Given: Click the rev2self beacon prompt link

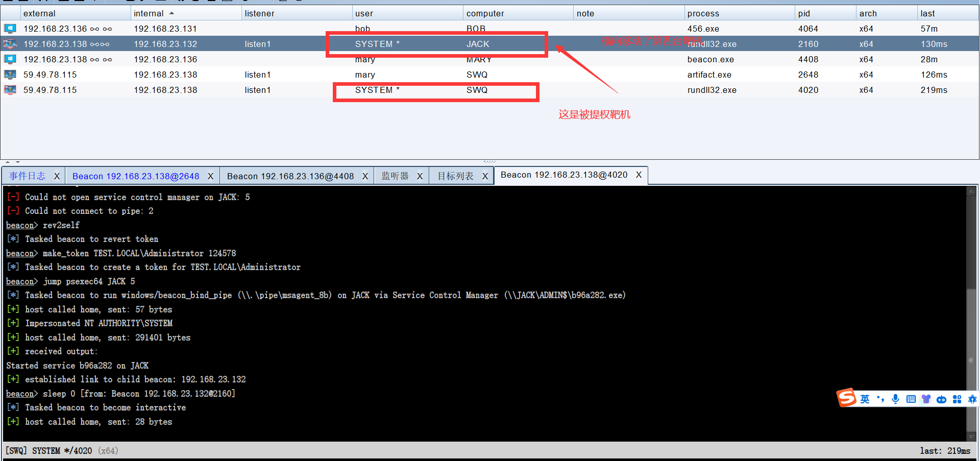Looking at the screenshot, I should [x=20, y=225].
